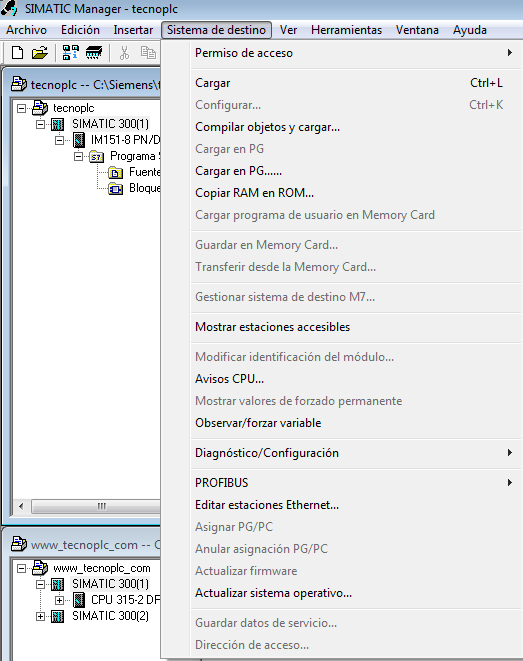The width and height of the screenshot is (523, 661).
Task: Click the tecnoplc project icon in tree
Action: click(40, 108)
